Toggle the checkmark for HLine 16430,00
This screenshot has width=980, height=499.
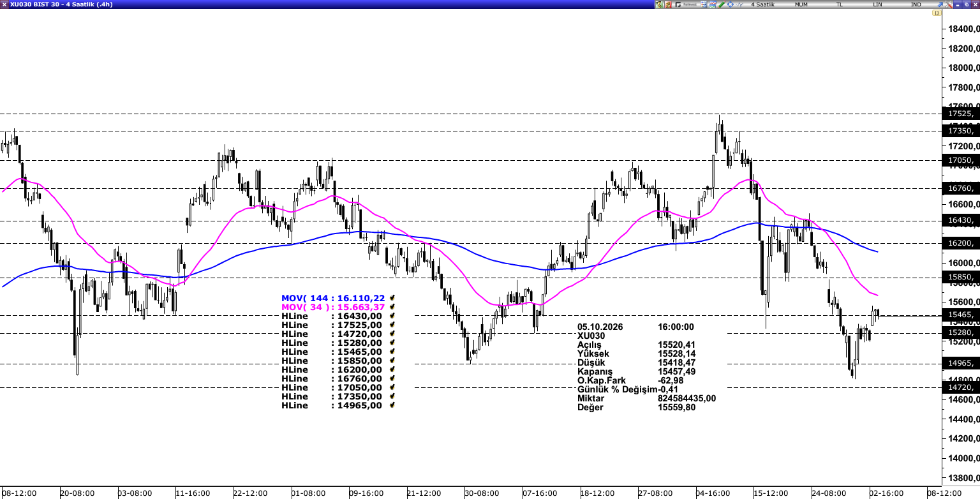(x=391, y=316)
